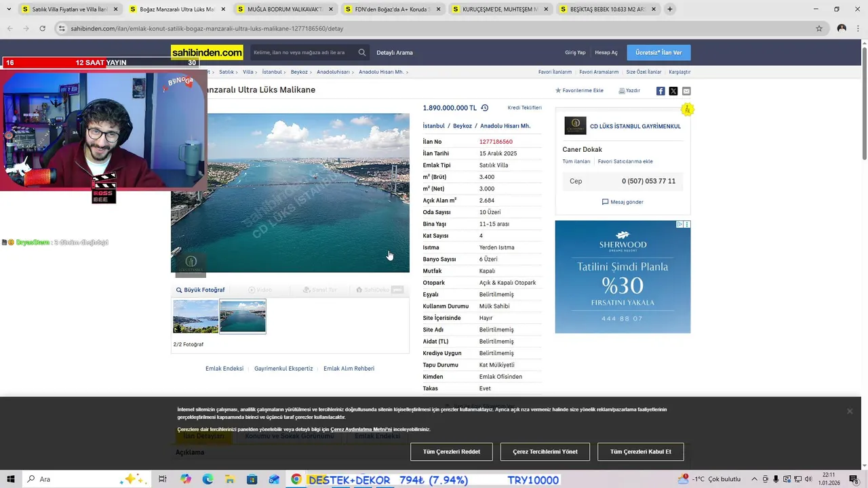The width and height of the screenshot is (868, 488).
Task: Open a new browser tab
Action: tap(670, 9)
